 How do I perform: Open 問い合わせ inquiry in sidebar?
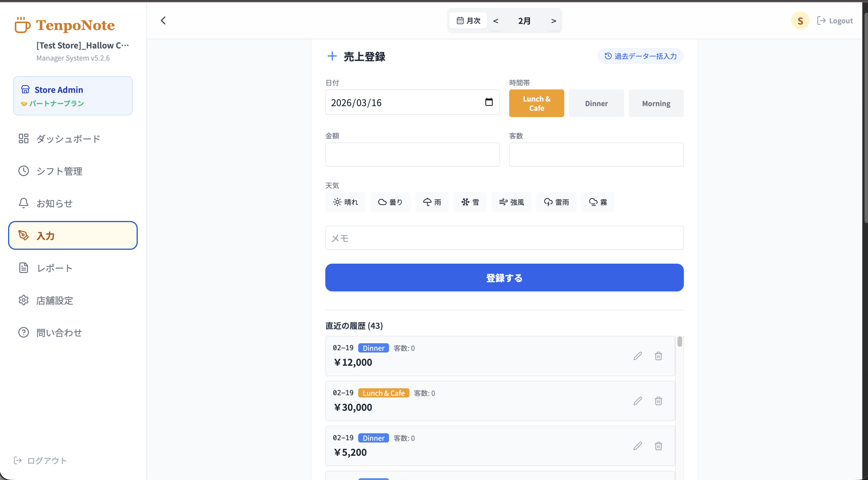point(73,333)
